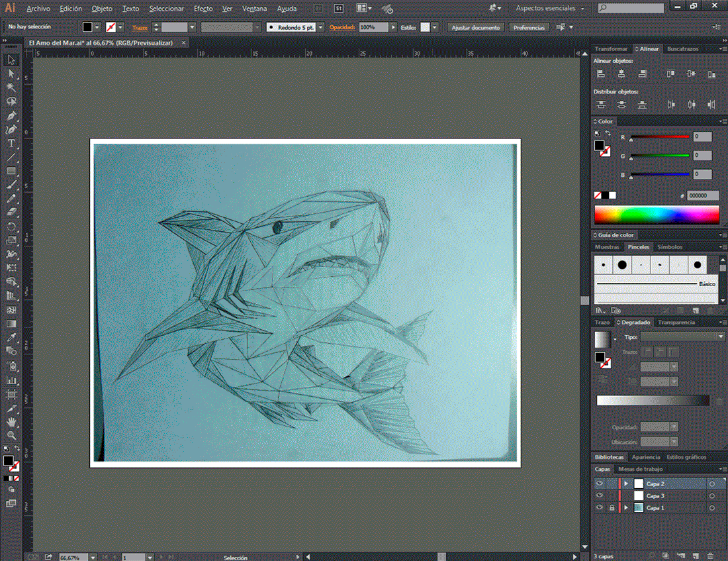The height and width of the screenshot is (561, 728).
Task: Click the gradient ramp slider bar
Action: coord(653,400)
